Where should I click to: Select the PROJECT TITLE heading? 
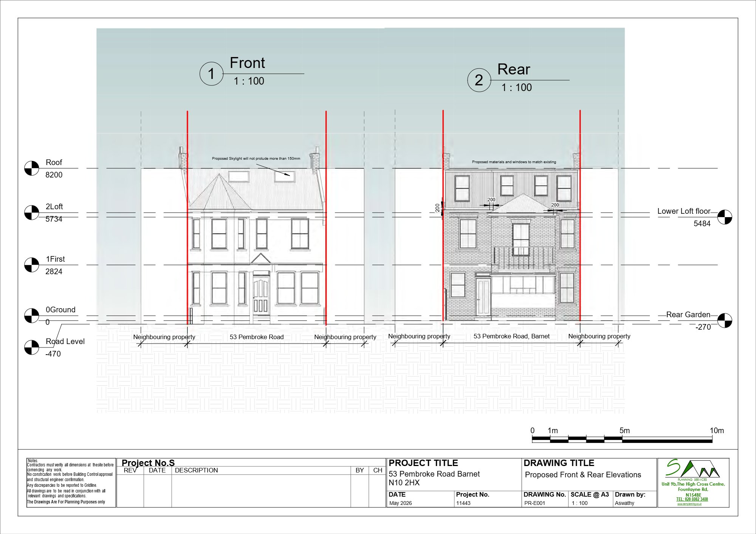tap(423, 463)
